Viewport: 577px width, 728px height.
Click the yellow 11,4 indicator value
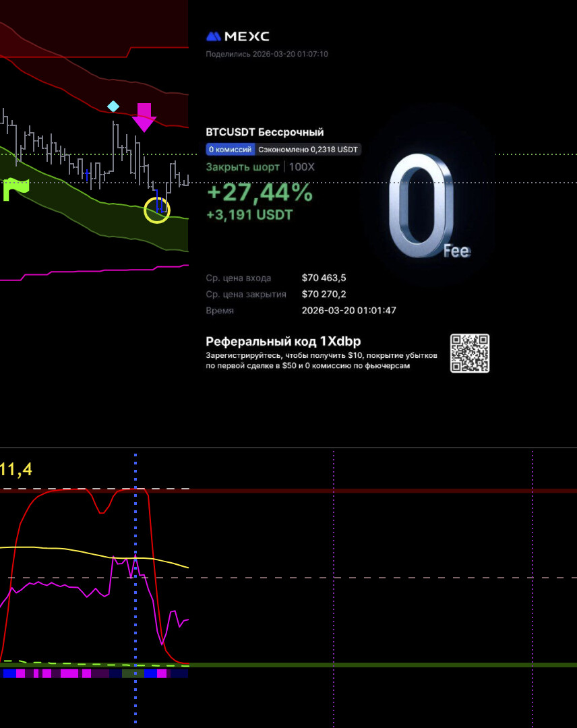[x=16, y=469]
